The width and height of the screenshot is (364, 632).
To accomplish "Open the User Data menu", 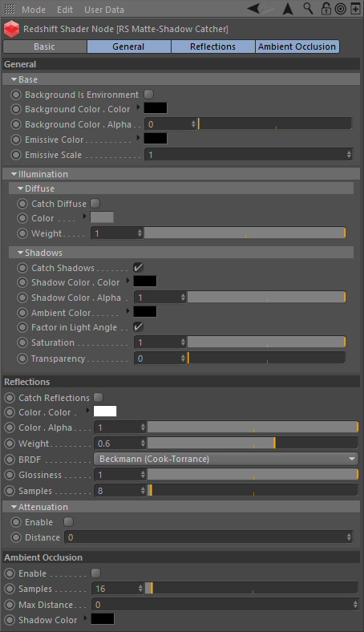I will coord(104,10).
